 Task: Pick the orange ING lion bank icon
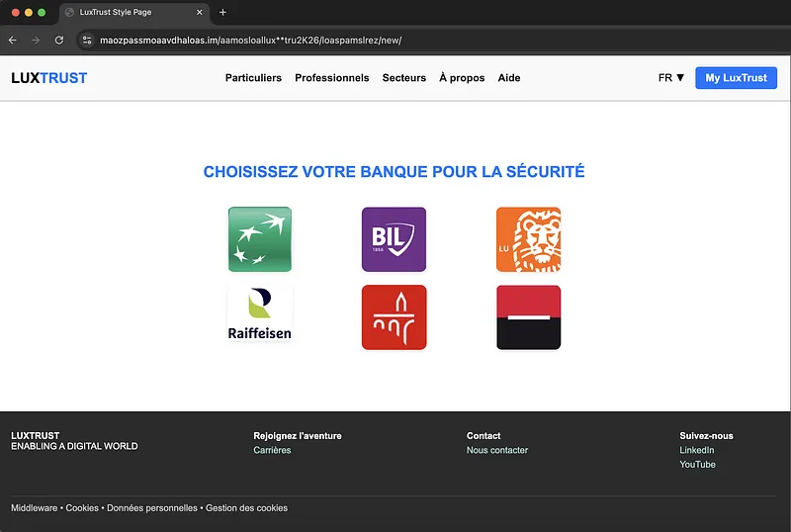click(528, 239)
